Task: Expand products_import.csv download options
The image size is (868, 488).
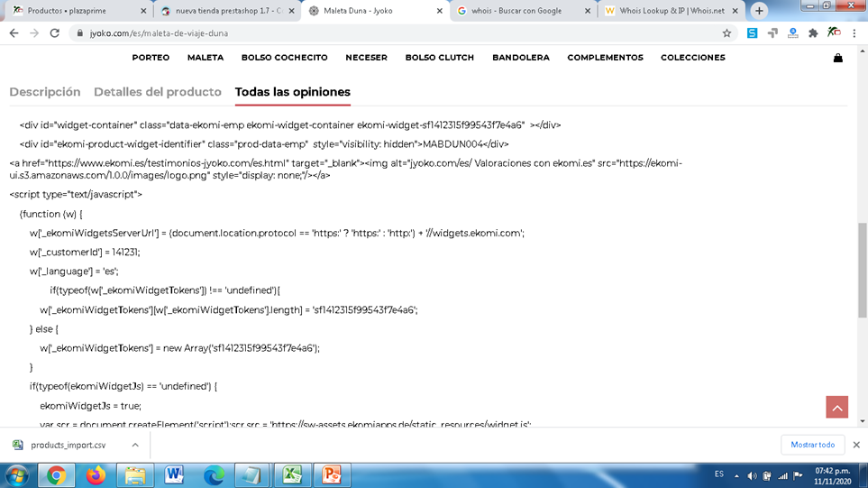Action: click(x=135, y=445)
